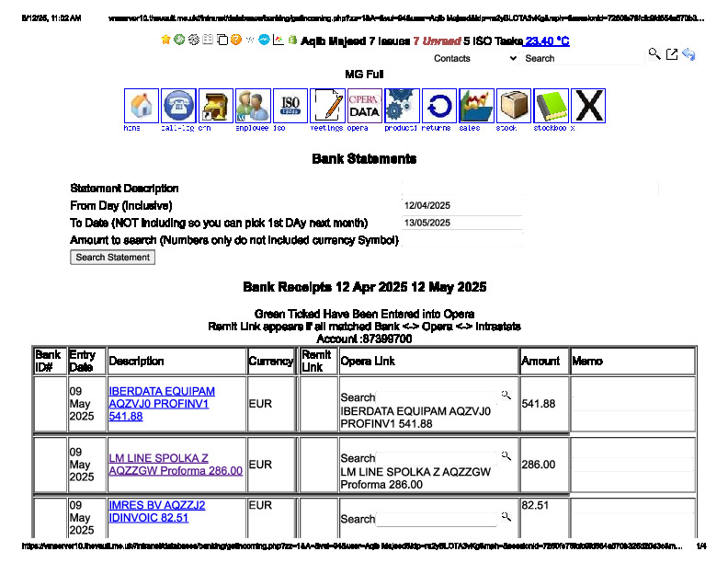Image resolution: width=728 pixels, height=563 pixels.
Task: Click the Search Statement button
Action: (x=113, y=258)
